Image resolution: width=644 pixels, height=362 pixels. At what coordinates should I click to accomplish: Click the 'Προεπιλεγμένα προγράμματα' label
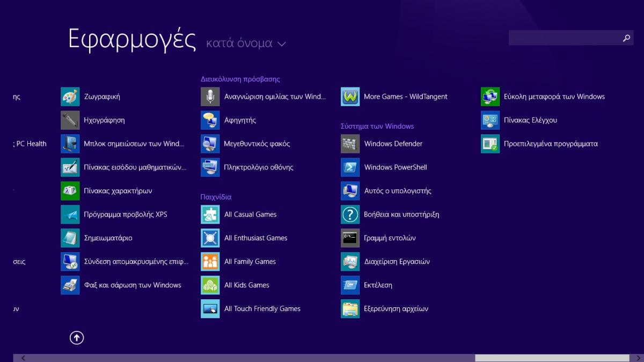point(551,144)
